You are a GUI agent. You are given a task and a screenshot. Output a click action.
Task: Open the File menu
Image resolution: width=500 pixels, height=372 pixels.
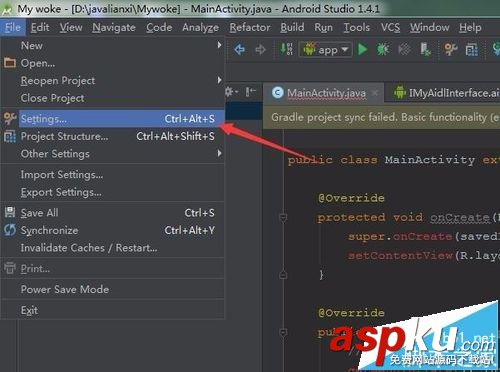pos(13,27)
